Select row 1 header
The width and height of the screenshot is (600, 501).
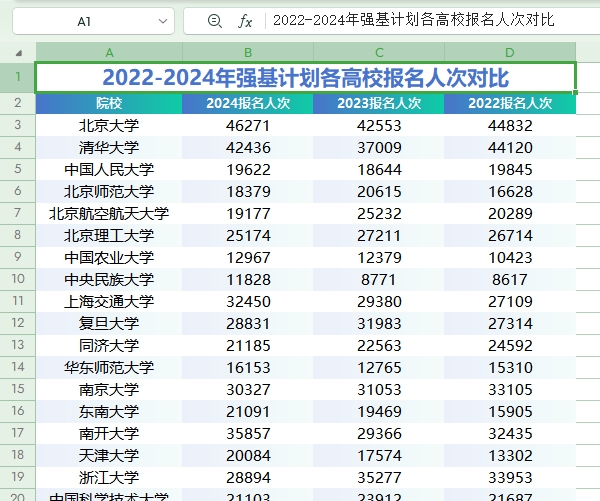18,77
